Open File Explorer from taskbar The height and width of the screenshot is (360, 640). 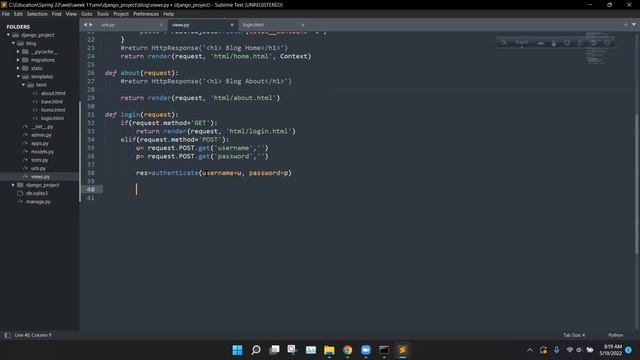pos(329,350)
